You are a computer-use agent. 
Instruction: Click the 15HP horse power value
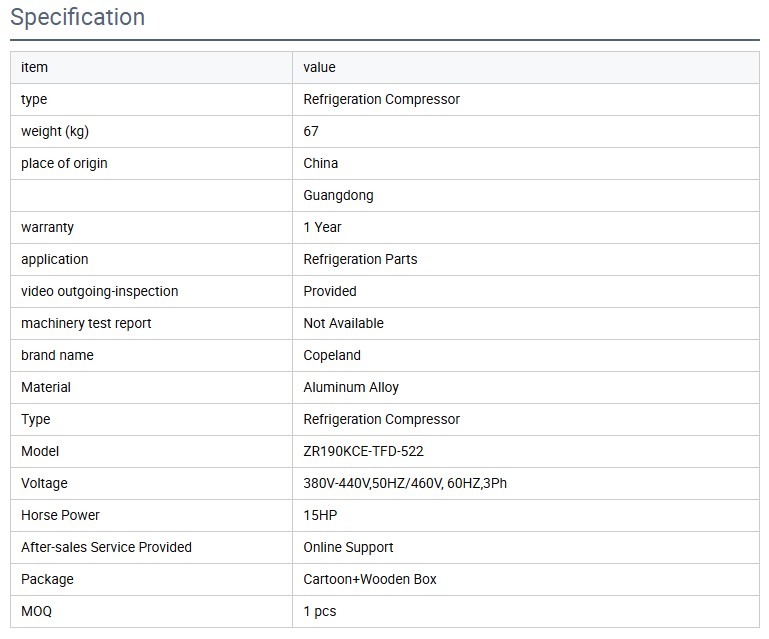(x=321, y=515)
